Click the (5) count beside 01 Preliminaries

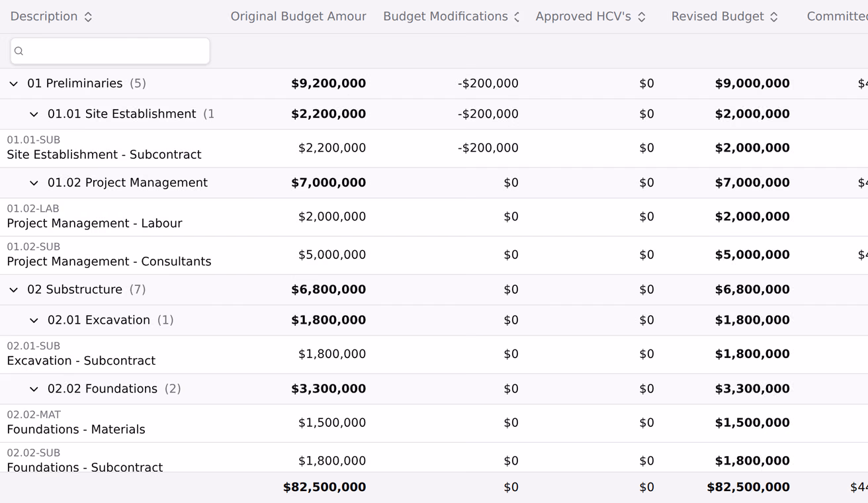138,84
